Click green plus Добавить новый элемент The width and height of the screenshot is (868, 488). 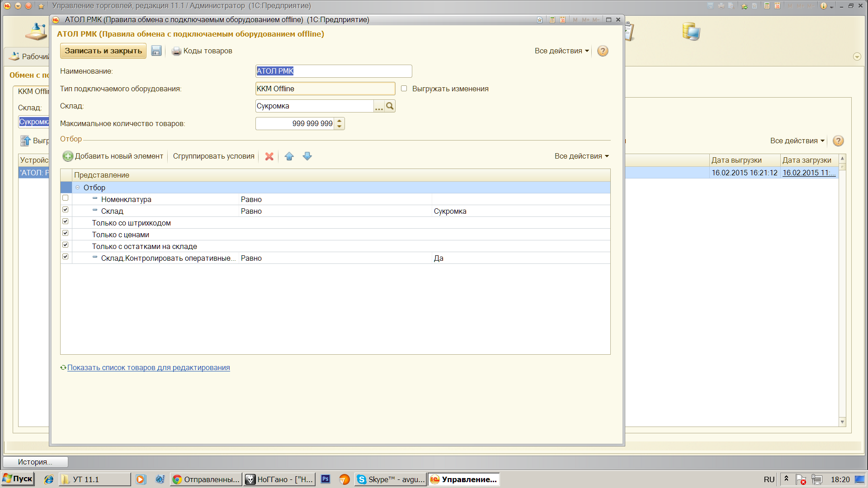coord(68,156)
